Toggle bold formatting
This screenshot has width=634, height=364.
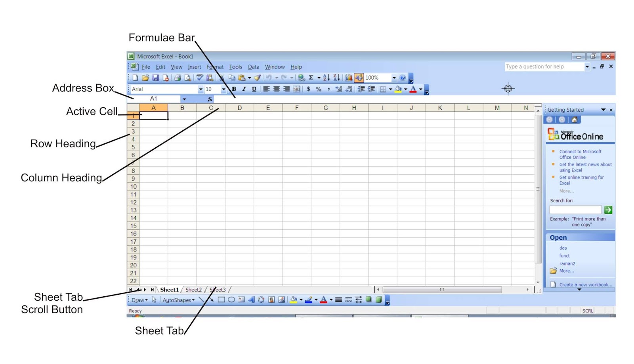click(x=234, y=90)
